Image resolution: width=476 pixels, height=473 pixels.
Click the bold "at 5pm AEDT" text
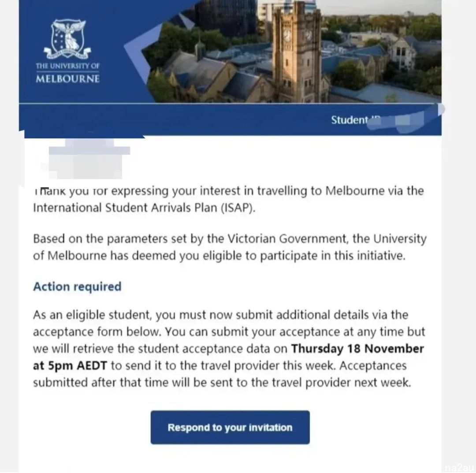70,365
